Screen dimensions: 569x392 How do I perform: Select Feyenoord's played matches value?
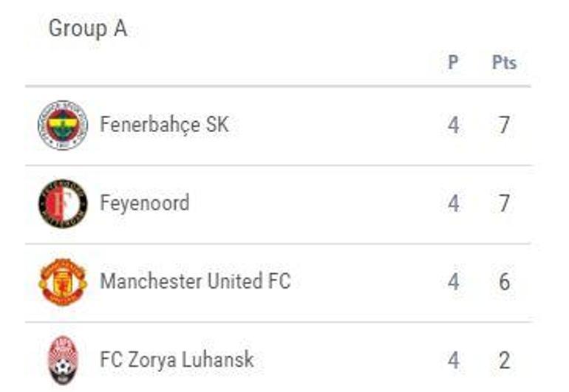pyautogui.click(x=453, y=204)
